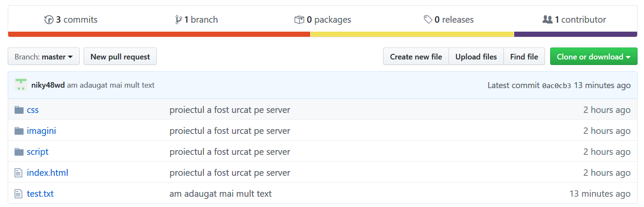This screenshot has width=644, height=207.
Task: Click the css folder icon
Action: pyautogui.click(x=19, y=110)
